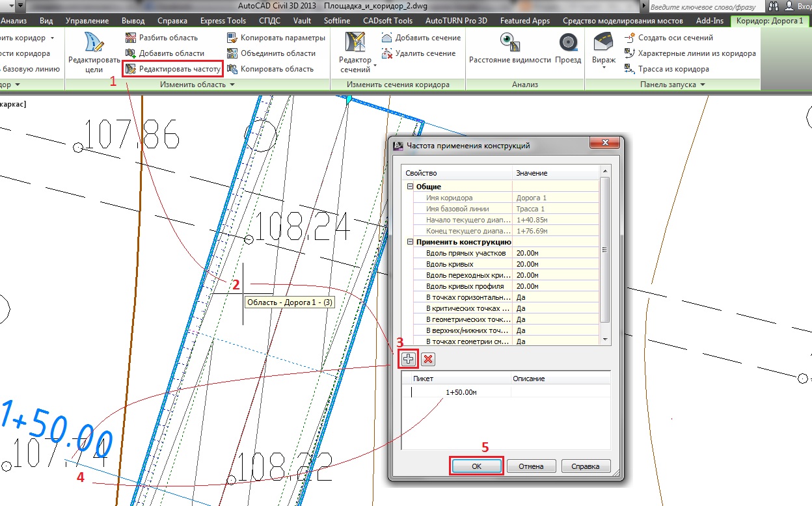
Task: Select the Коридор: Дорога 1 tab
Action: coord(770,21)
